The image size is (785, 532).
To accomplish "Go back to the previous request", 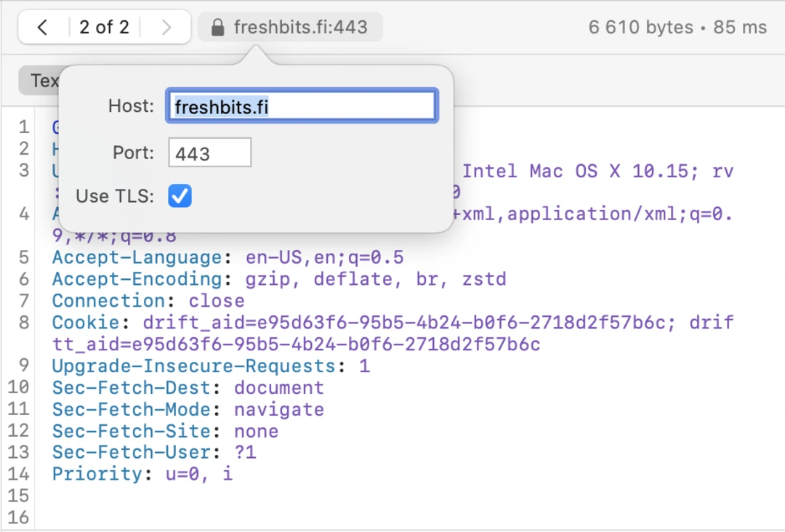I will pyautogui.click(x=42, y=28).
